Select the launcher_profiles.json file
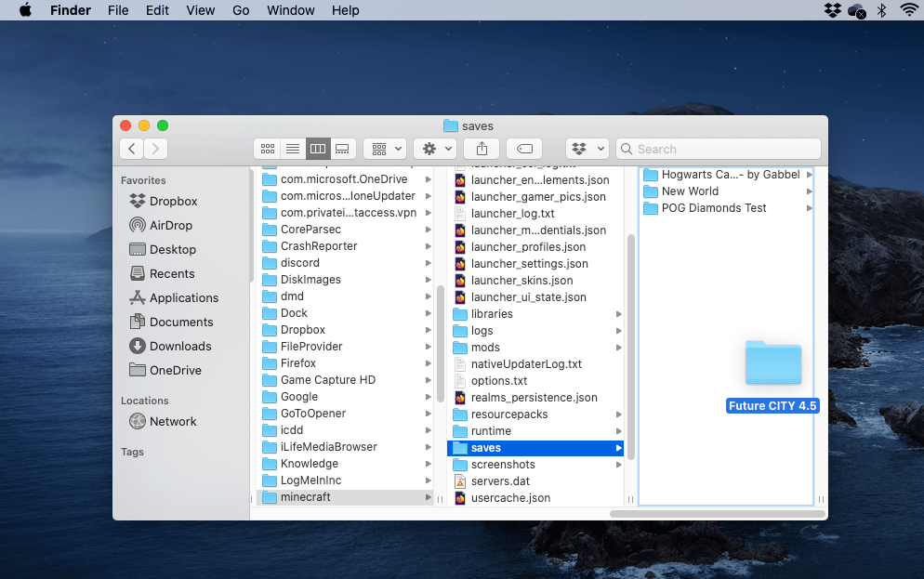Viewport: 924px width, 579px height. point(528,247)
